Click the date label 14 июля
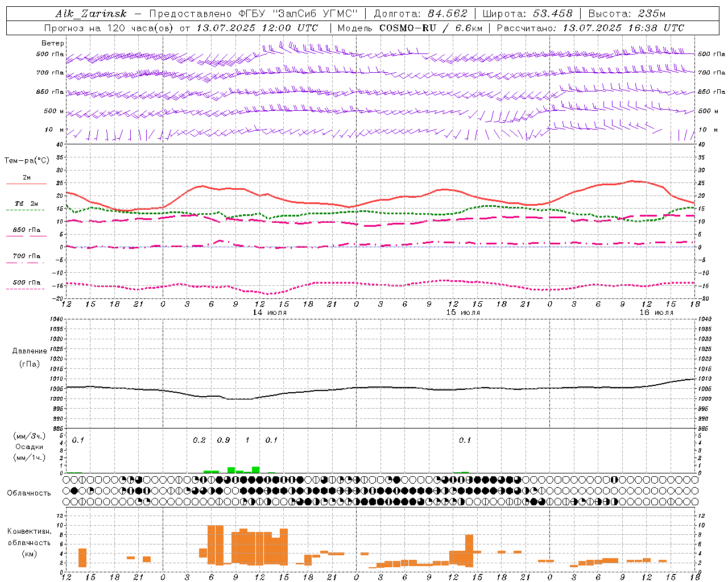 270,313
